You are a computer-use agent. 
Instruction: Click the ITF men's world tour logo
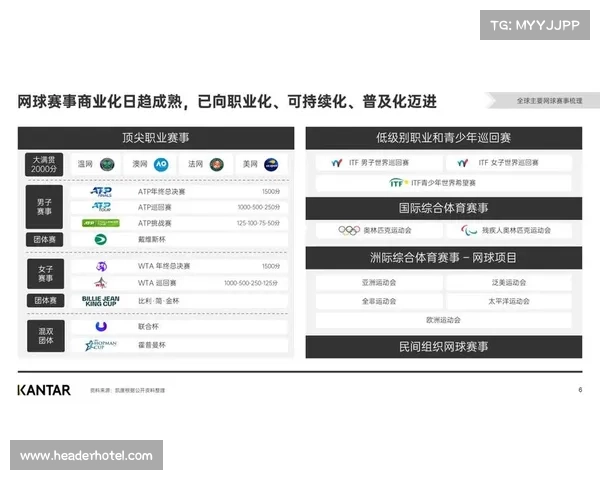(x=337, y=163)
